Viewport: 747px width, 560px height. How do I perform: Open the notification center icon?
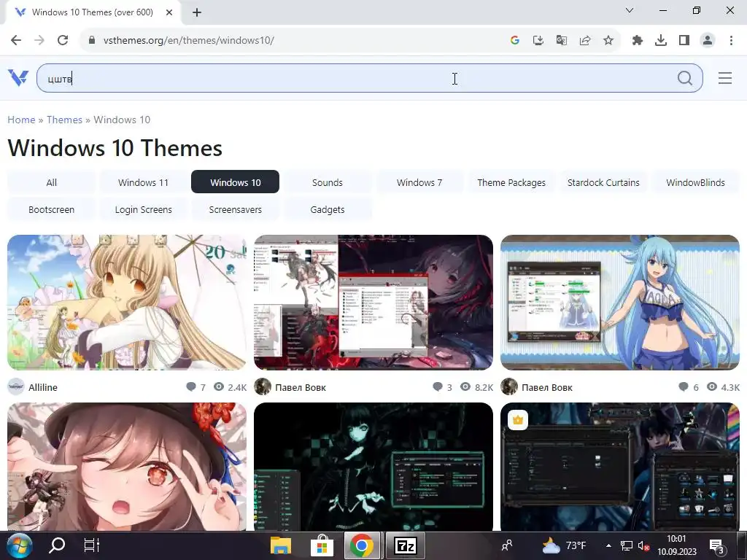click(717, 545)
